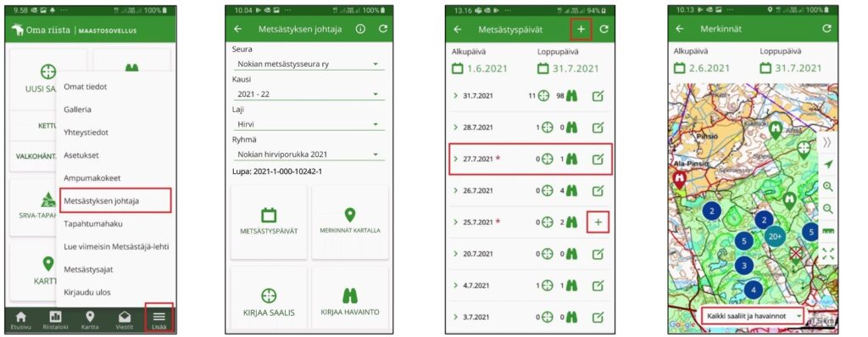Refresh the Metsästyspäivät list
Image resolution: width=868 pixels, height=337 pixels.
click(604, 30)
